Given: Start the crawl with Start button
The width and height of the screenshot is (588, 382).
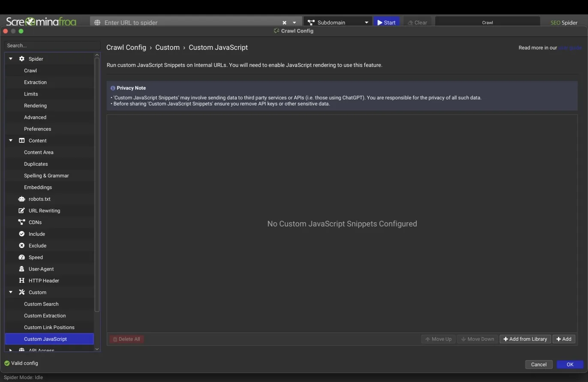Looking at the screenshot, I should point(386,22).
